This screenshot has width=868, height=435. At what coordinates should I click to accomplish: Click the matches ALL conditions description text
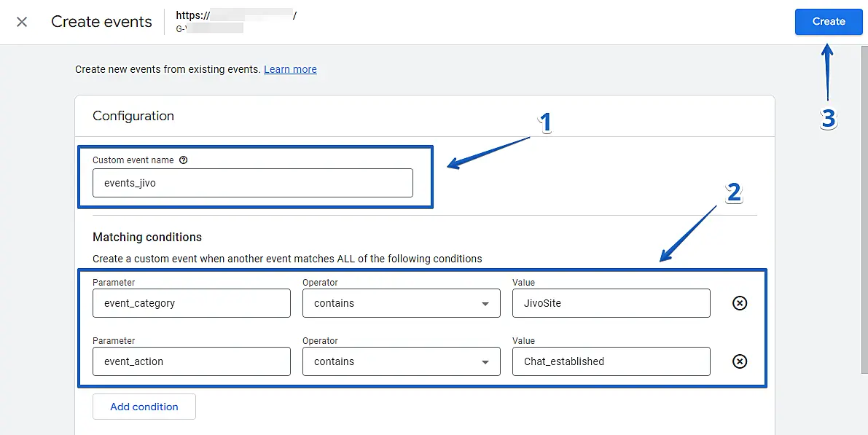287,259
